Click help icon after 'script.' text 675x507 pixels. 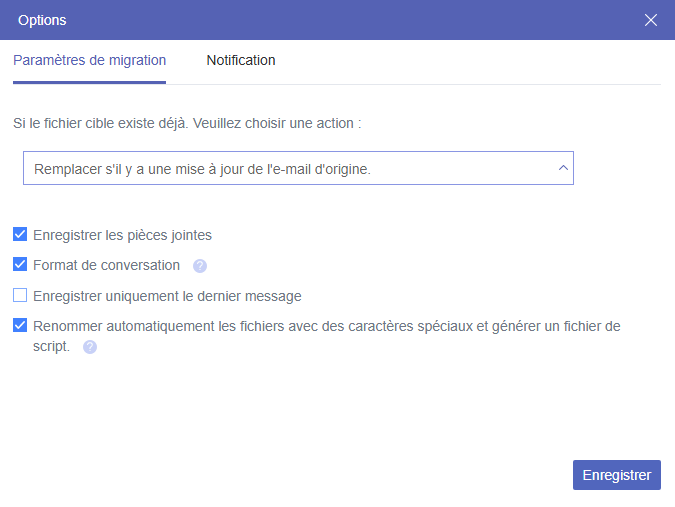click(90, 347)
